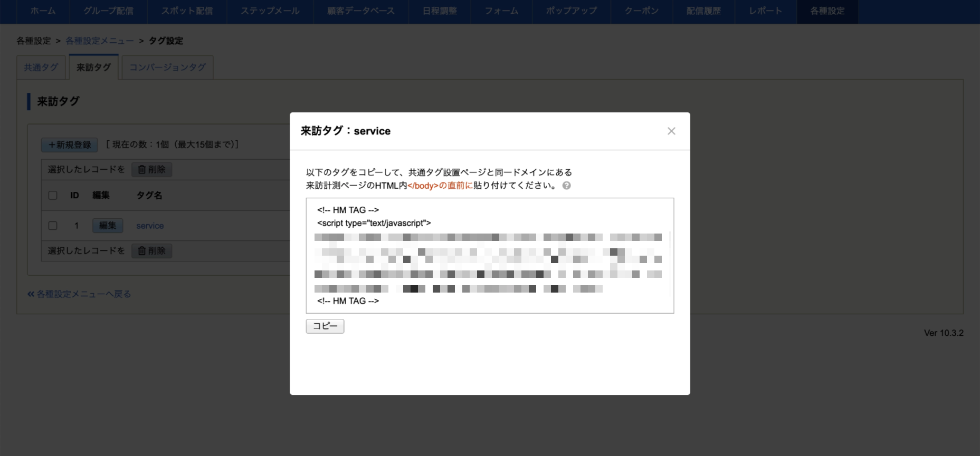Click the help question mark icon
Image resolution: width=980 pixels, height=456 pixels.
point(566,186)
